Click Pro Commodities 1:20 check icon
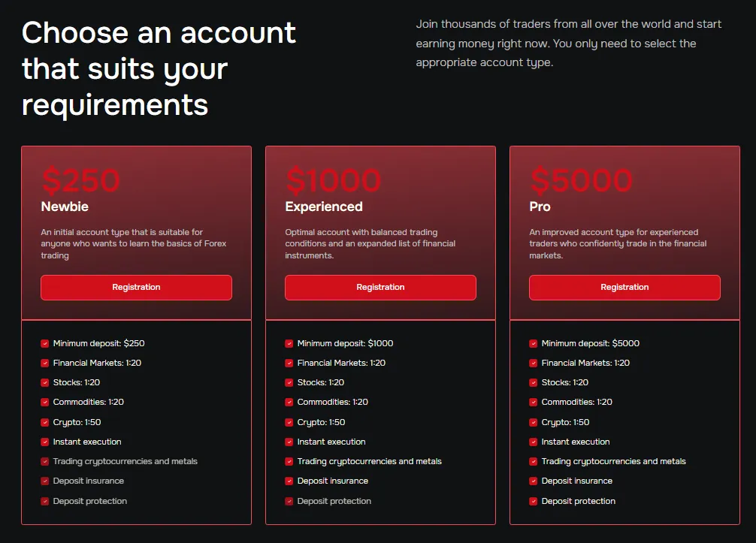 pos(534,403)
